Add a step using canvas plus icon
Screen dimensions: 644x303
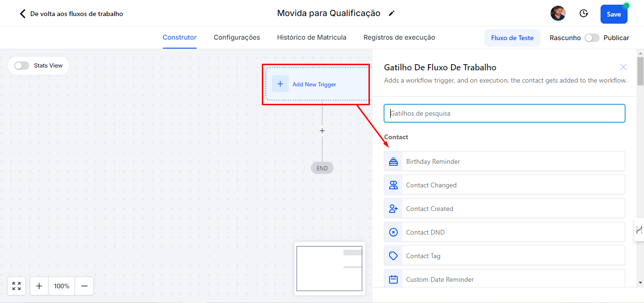(x=322, y=131)
